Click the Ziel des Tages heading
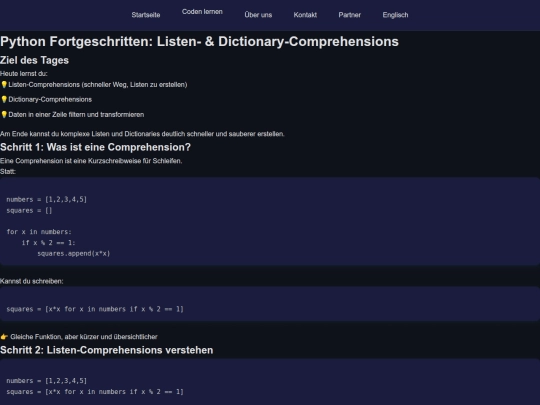This screenshot has width=540, height=405. tap(34, 60)
